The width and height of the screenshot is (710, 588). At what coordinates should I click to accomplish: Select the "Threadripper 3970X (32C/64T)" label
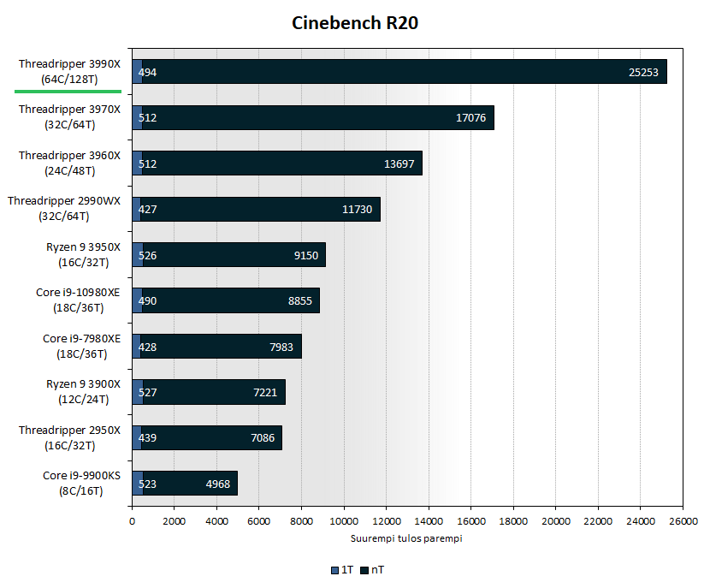pyautogui.click(x=69, y=117)
